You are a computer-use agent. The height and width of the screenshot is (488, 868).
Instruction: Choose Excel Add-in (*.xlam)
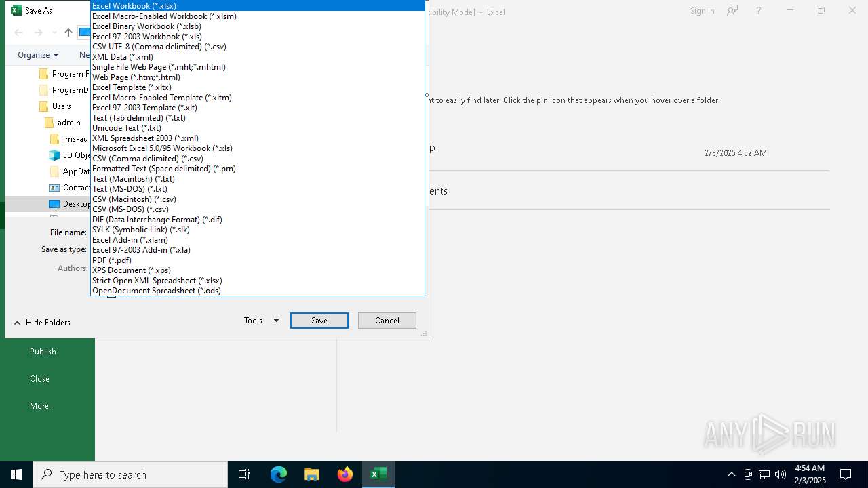258,240
